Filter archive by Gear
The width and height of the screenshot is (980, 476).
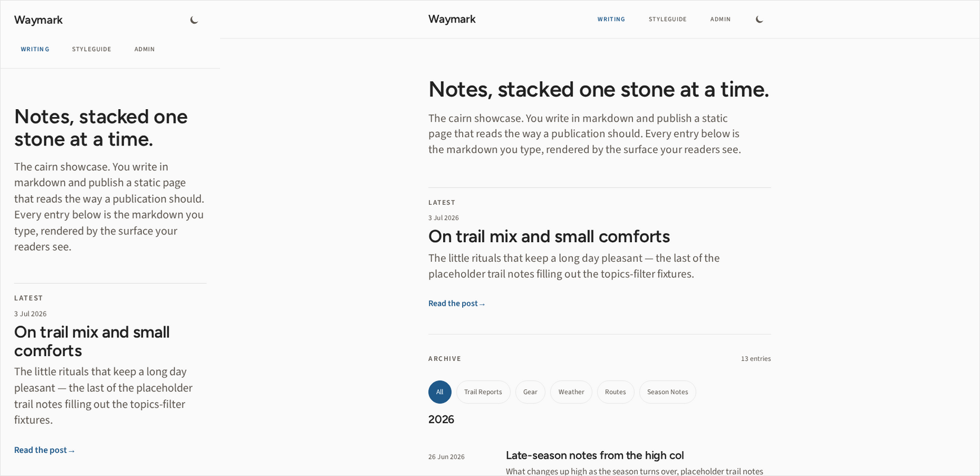[x=530, y=392]
